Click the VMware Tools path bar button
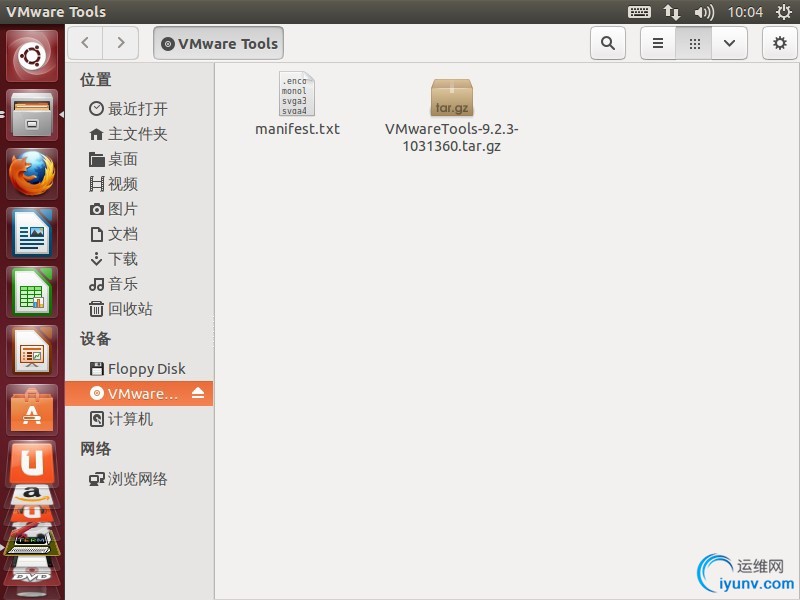The width and height of the screenshot is (800, 600). (218, 43)
